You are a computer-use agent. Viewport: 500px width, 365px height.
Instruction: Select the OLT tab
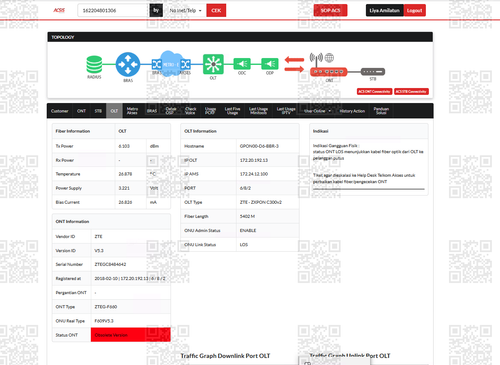114,111
